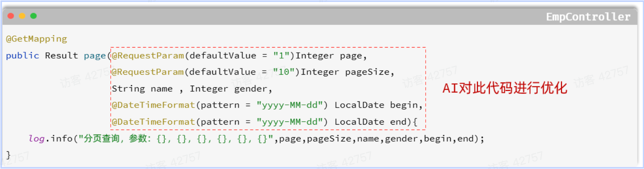Click the @GetMapping annotation
The width and height of the screenshot is (644, 169).
[x=37, y=39]
